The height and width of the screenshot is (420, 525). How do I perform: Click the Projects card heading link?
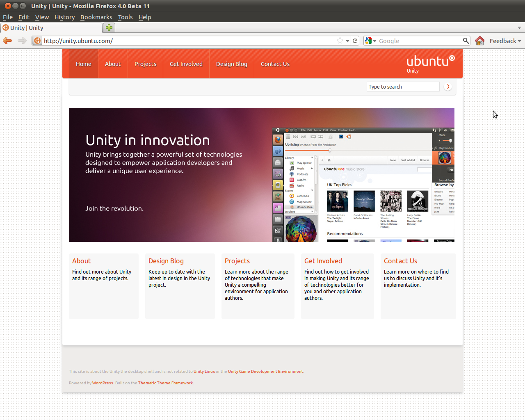click(237, 261)
